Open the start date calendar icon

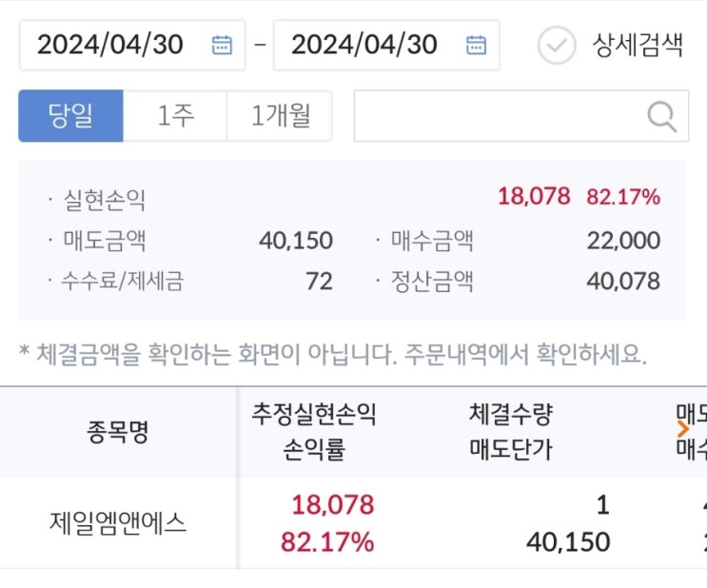tap(222, 45)
